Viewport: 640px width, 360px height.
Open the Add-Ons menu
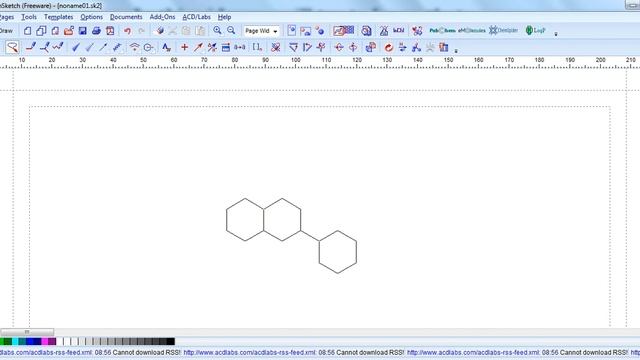click(162, 17)
